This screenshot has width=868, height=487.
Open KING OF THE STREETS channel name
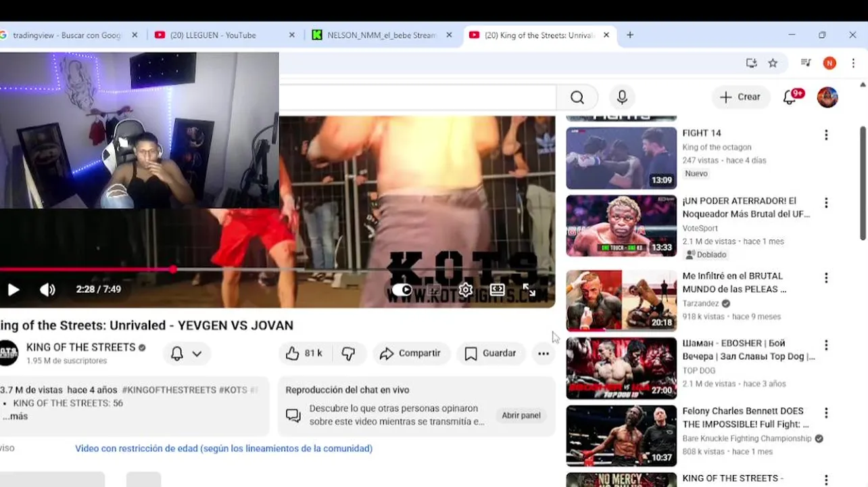80,347
